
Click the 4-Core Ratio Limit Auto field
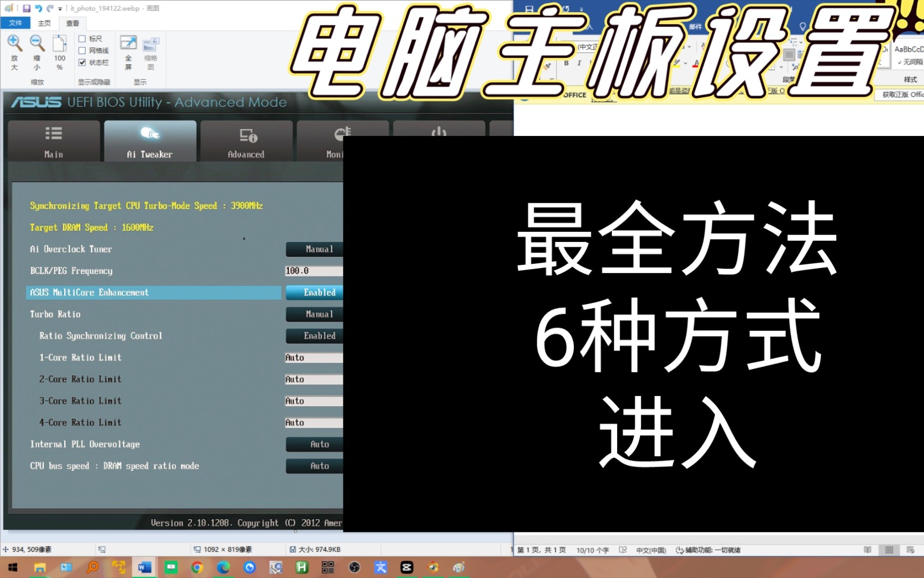[314, 423]
